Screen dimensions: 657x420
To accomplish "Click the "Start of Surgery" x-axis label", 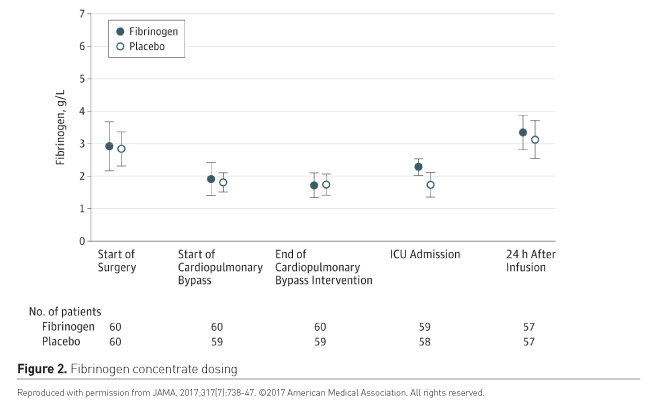I will (115, 261).
